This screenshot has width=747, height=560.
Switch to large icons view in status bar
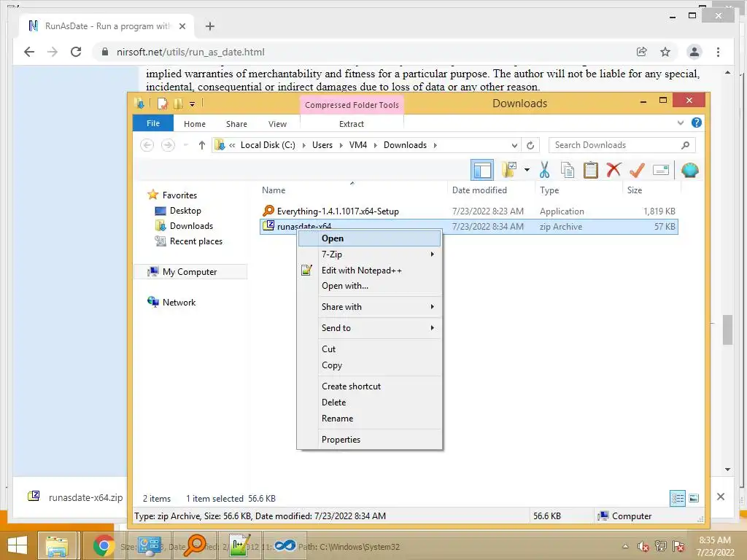coord(694,498)
